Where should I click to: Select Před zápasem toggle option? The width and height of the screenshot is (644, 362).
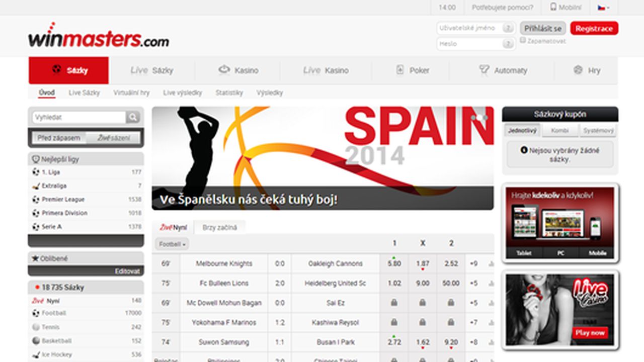pos(59,138)
